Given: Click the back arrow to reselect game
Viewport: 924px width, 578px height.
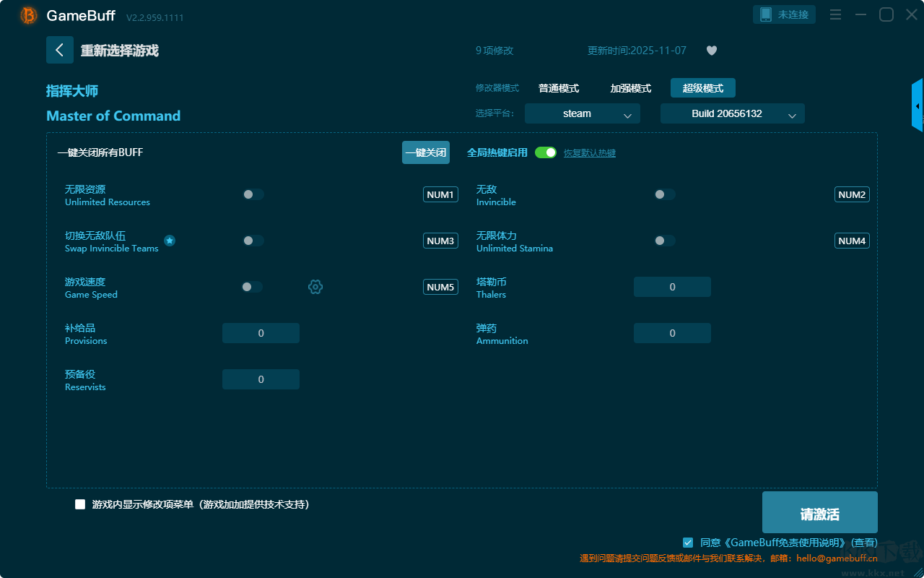Looking at the screenshot, I should 60,50.
